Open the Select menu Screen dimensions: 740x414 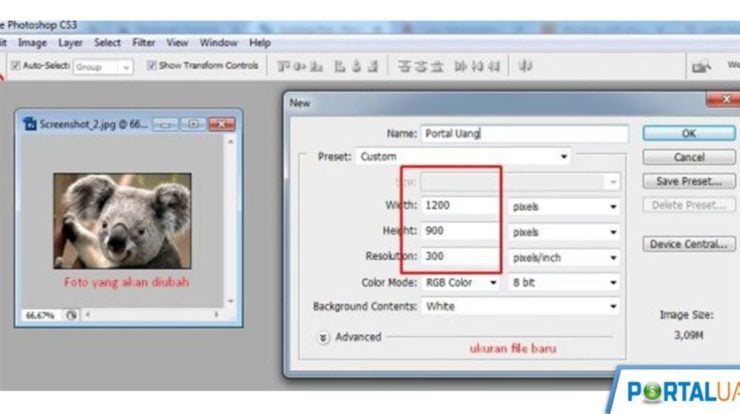pos(107,43)
